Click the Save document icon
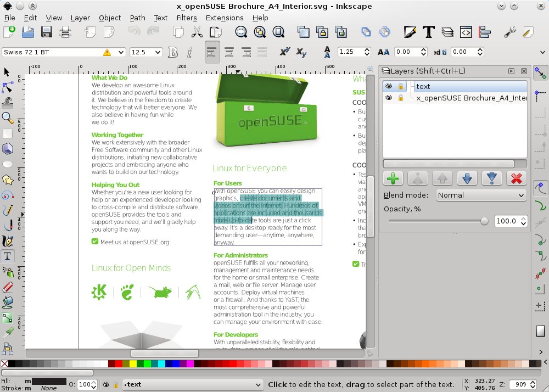Screen dimensions: 549x392 point(46,32)
